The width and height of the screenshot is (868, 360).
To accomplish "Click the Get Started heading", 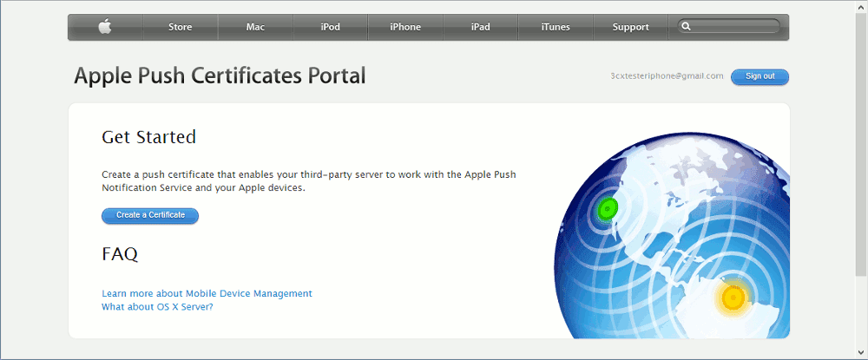I will tap(149, 137).
